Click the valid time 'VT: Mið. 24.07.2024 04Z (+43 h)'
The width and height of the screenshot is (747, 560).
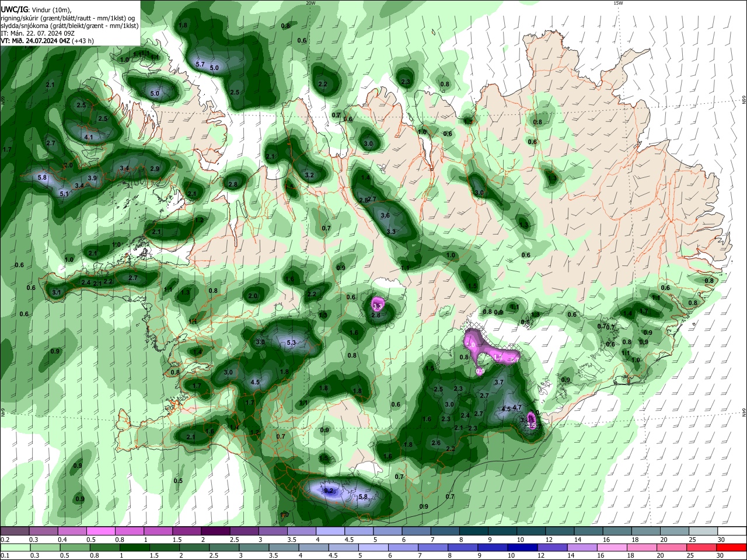(x=47, y=41)
